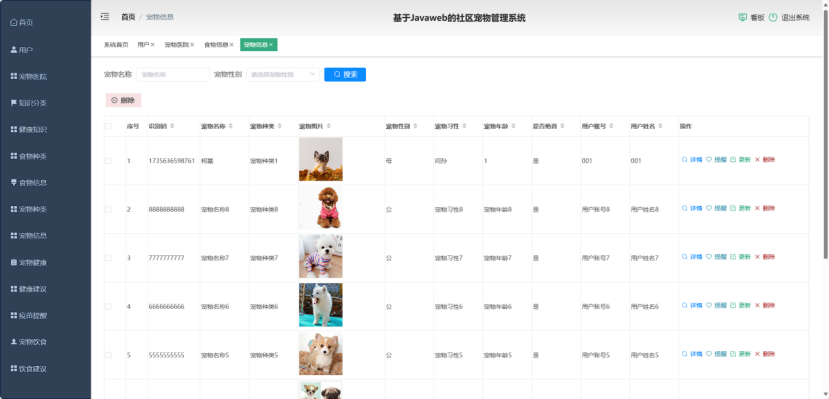The image size is (829, 399).
Task: Close the 用户 tab with its X
Action: [153, 45]
